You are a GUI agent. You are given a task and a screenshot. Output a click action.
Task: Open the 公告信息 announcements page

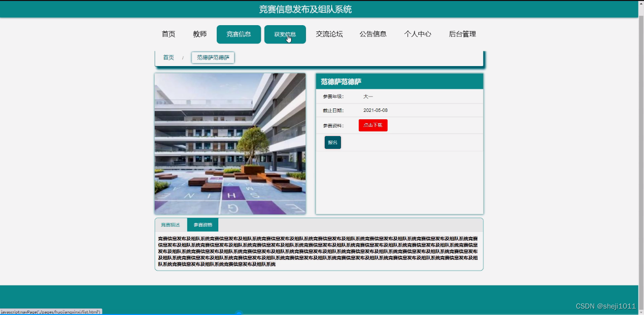(x=373, y=34)
